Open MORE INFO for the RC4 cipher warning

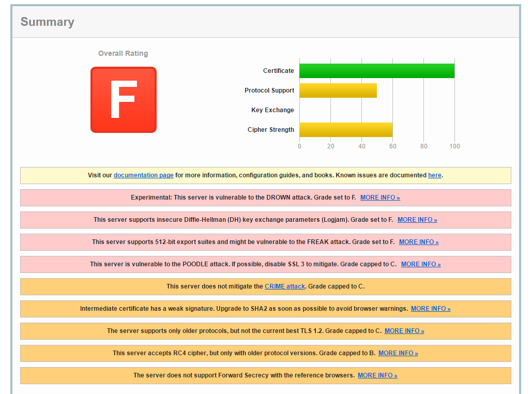(x=398, y=353)
